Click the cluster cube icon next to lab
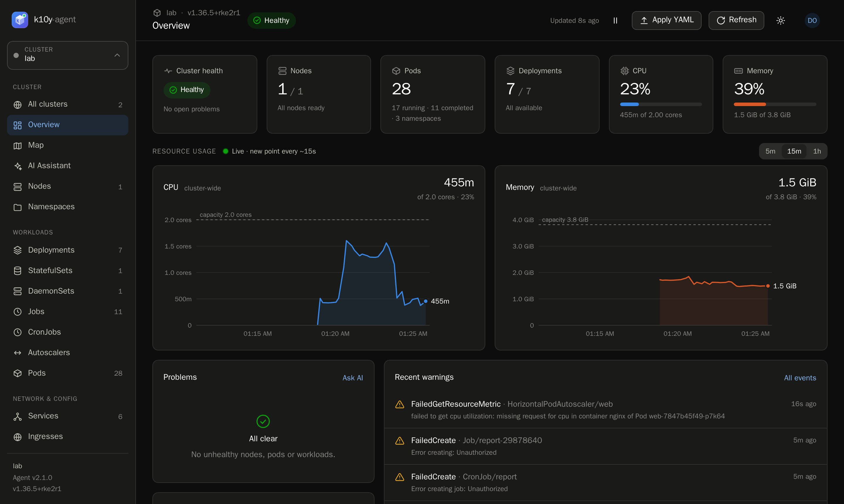This screenshot has height=504, width=844. coord(157,13)
